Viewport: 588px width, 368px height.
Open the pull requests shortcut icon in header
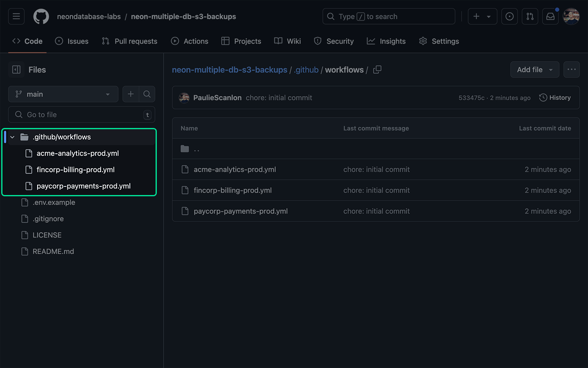pos(530,16)
